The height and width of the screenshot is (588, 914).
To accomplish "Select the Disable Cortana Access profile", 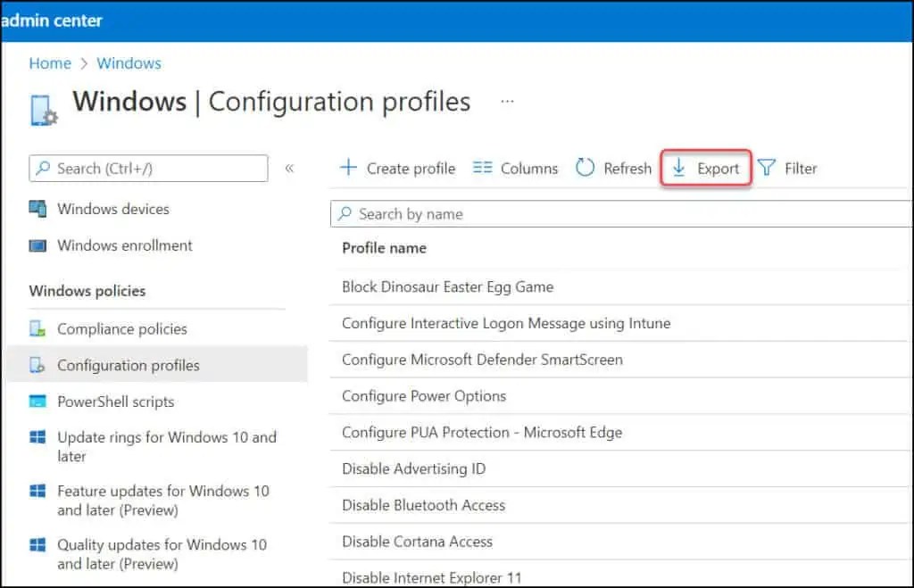I will click(x=417, y=541).
